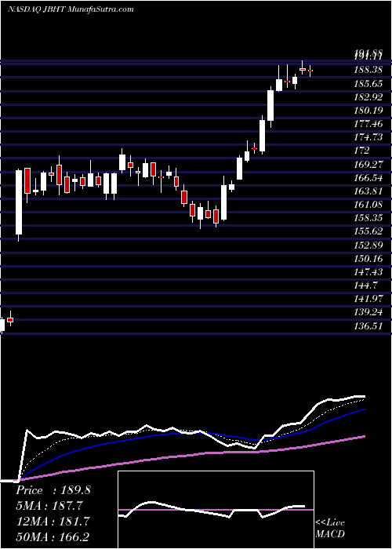Select the 166.54 price label
Screen dimensions: 392x549
pyautogui.click(x=368, y=177)
